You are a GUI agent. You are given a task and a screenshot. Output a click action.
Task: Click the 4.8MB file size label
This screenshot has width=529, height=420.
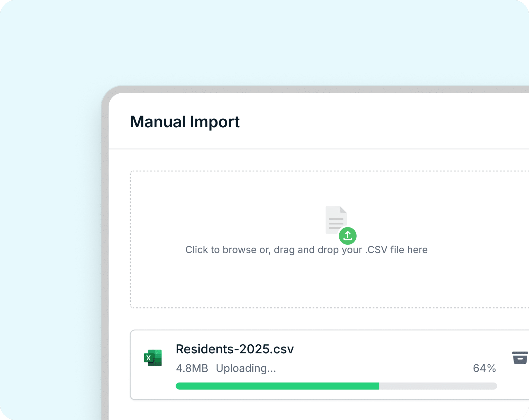(x=192, y=368)
